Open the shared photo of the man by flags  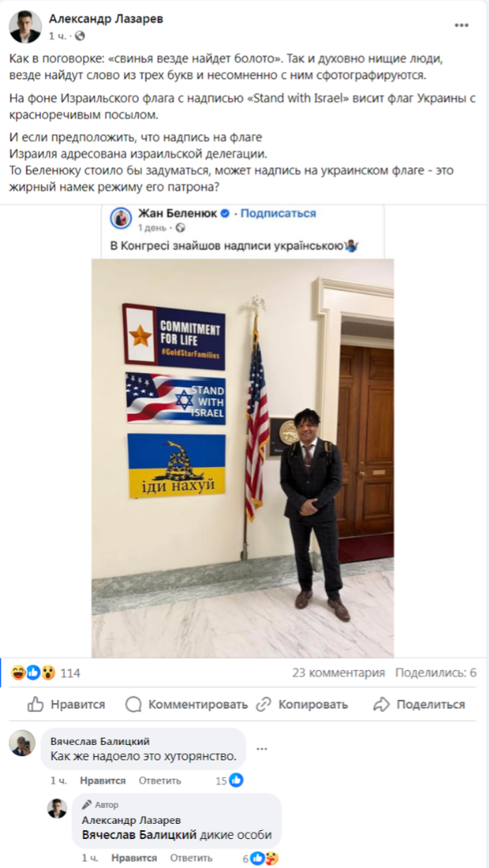(x=242, y=458)
